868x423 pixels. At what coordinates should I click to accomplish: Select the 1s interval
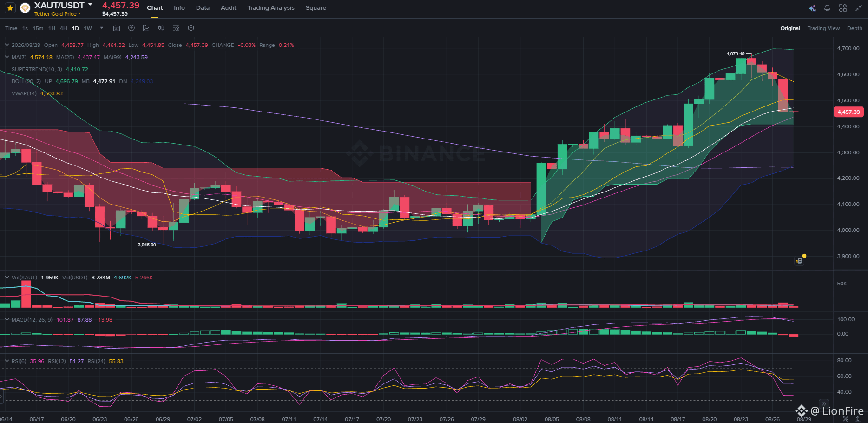[x=25, y=28]
